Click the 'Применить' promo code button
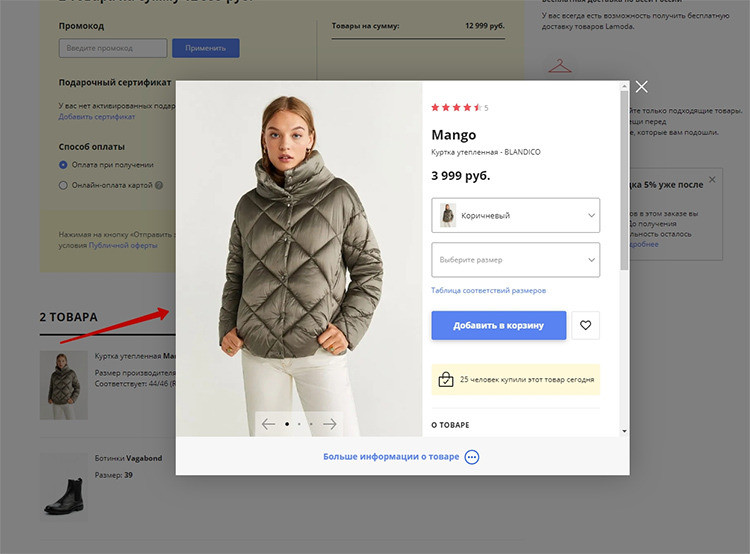750x554 pixels. (x=205, y=48)
